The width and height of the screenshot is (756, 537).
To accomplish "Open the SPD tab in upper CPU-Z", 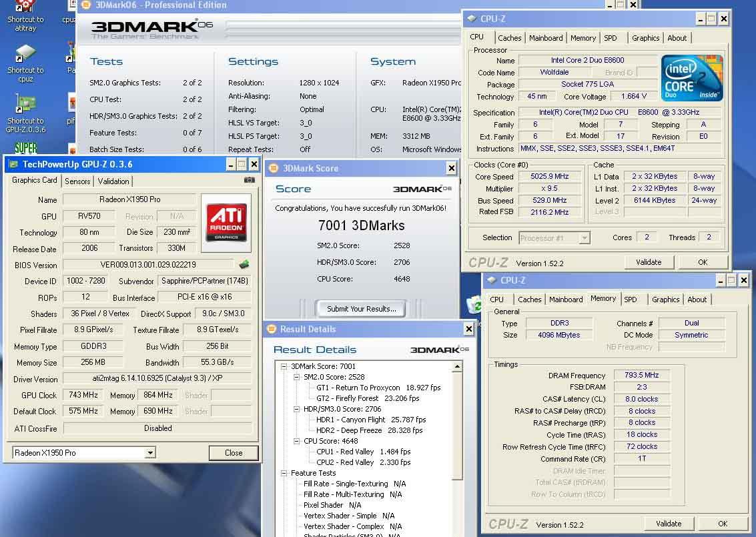I will (611, 38).
